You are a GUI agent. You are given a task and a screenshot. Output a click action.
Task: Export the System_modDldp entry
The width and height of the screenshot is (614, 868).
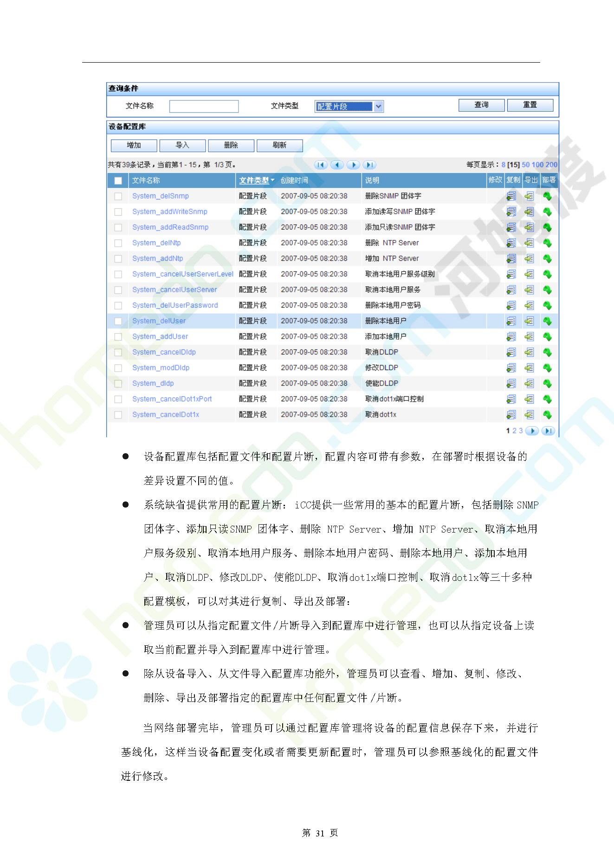coord(529,368)
